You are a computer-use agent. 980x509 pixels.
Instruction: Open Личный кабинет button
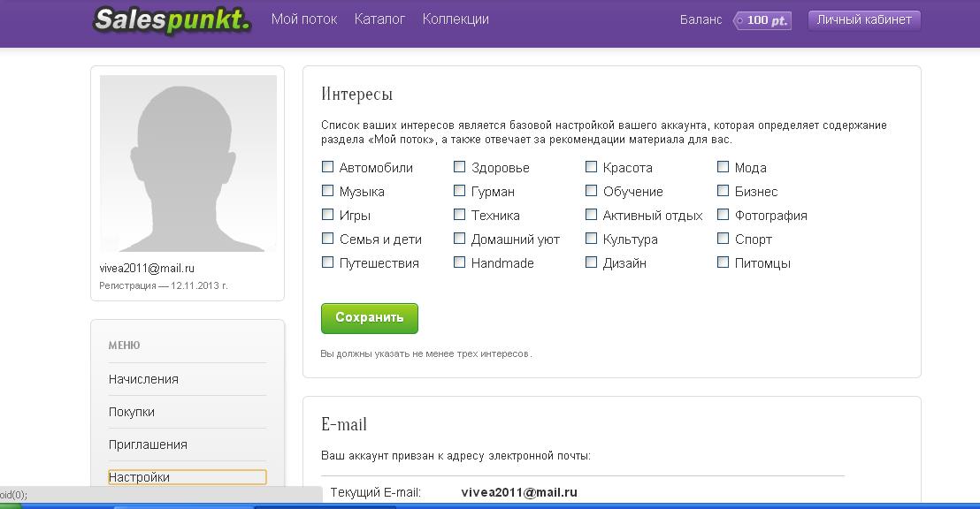coord(864,20)
